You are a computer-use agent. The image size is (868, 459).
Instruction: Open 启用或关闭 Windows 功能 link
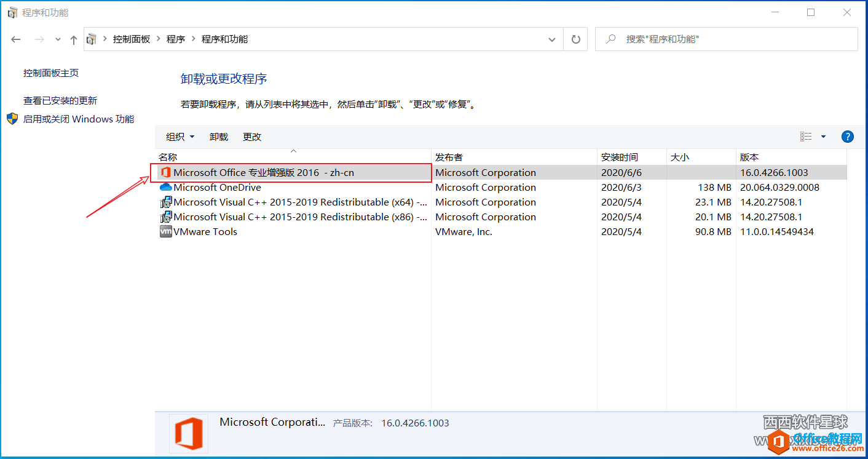click(79, 119)
